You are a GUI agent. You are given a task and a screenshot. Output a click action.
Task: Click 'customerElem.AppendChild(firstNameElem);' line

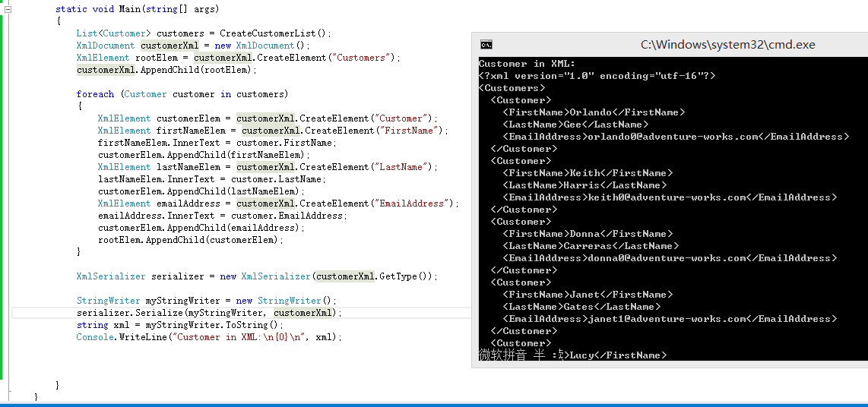(204, 155)
